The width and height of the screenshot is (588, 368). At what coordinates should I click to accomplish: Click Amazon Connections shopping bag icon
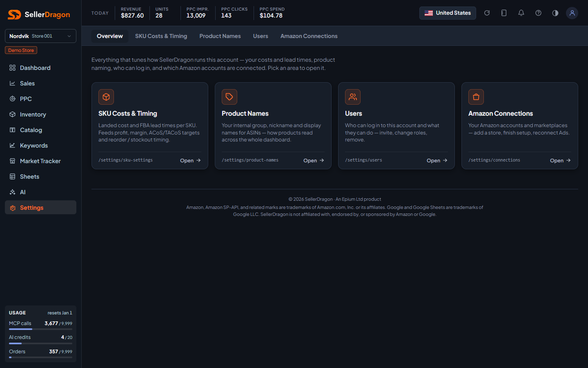[476, 97]
